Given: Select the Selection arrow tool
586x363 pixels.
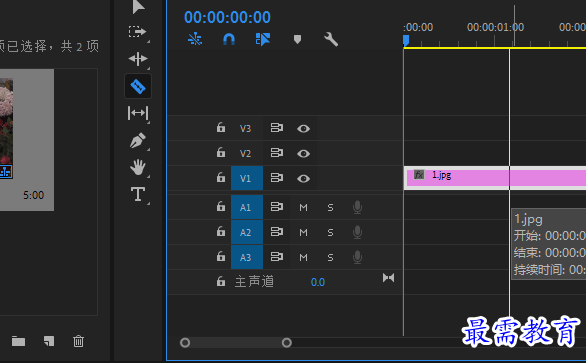Looking at the screenshot, I should (138, 7).
